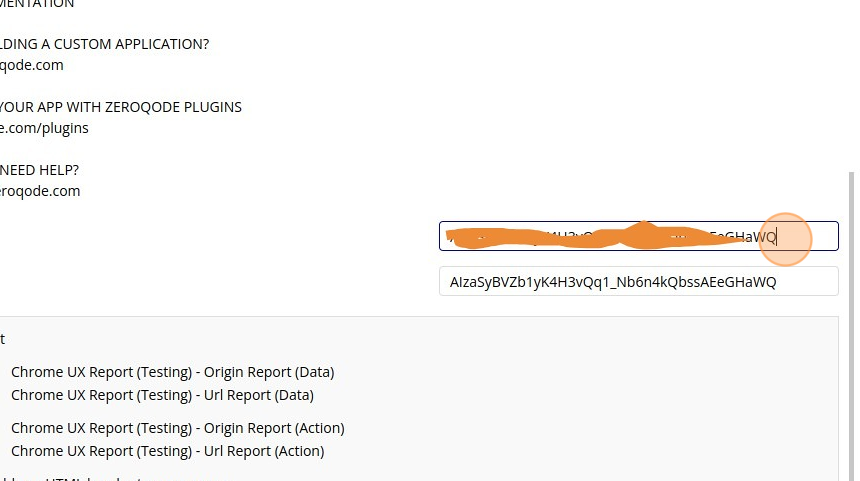Click the white gap between the two key fields
This screenshot has width=860, height=481.
click(638, 259)
